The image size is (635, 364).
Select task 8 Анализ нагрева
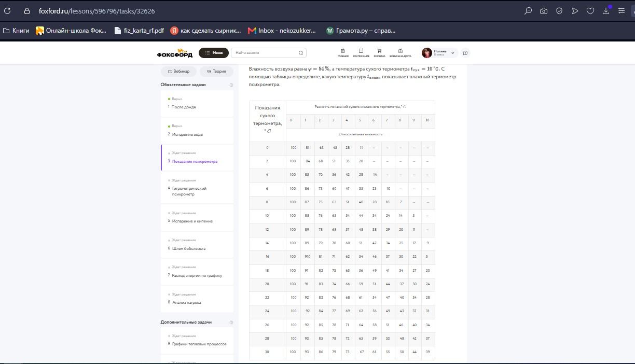coord(197,299)
